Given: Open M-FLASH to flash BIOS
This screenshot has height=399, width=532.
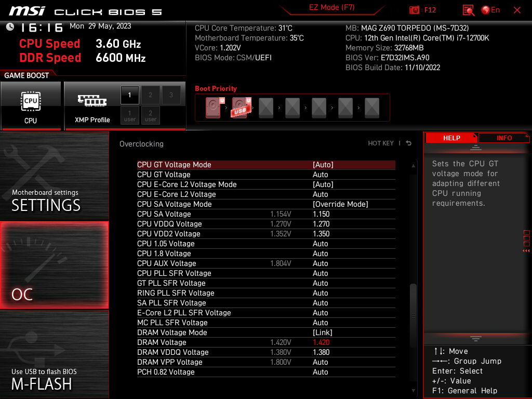Looking at the screenshot, I should click(x=54, y=354).
